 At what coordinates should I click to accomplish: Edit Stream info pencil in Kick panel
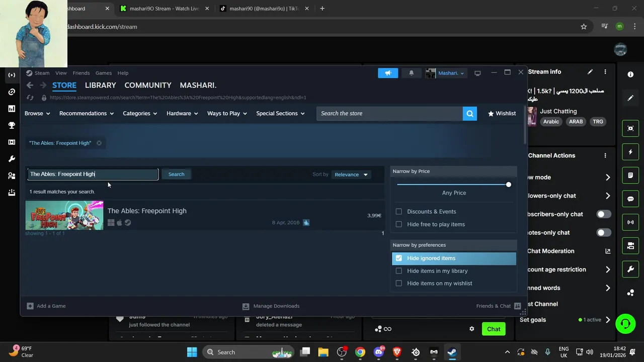(590, 72)
